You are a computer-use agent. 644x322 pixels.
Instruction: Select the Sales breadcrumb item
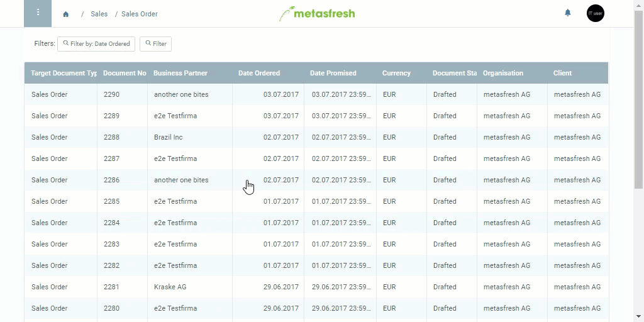coord(99,14)
